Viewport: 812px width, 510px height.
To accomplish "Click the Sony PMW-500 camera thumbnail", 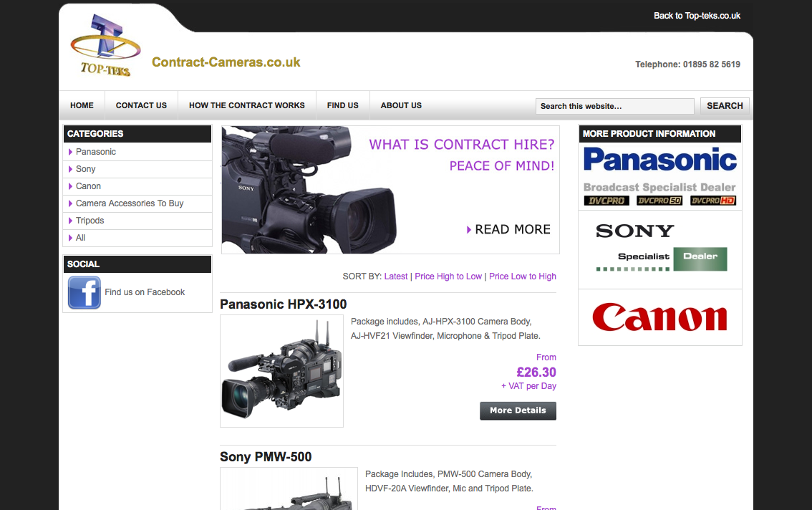I will (289, 489).
